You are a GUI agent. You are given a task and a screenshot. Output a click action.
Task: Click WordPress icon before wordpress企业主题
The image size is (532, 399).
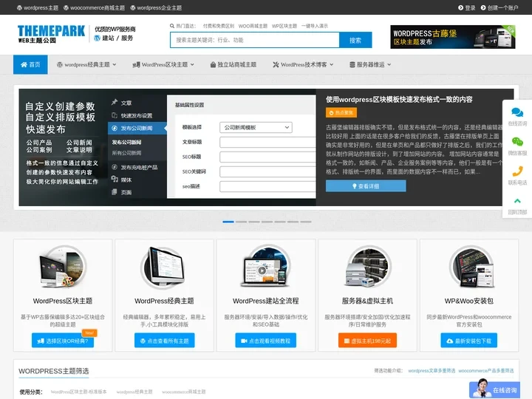[x=133, y=7]
